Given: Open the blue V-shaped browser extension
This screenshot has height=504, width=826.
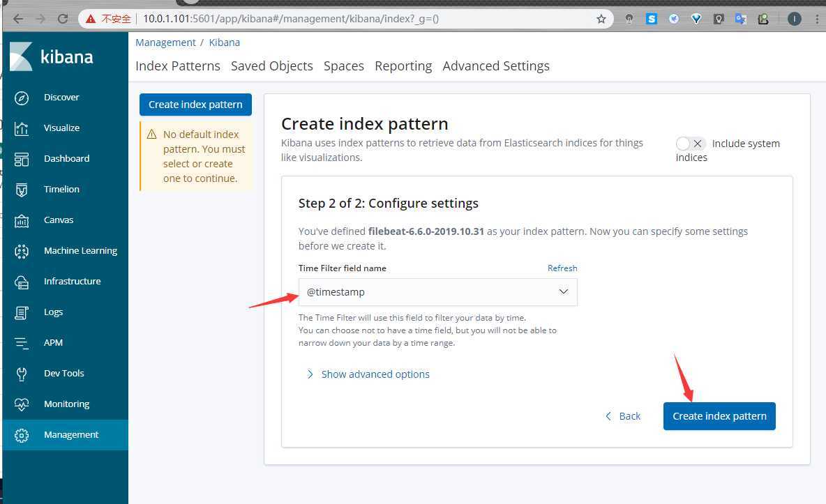Looking at the screenshot, I should pyautogui.click(x=696, y=19).
